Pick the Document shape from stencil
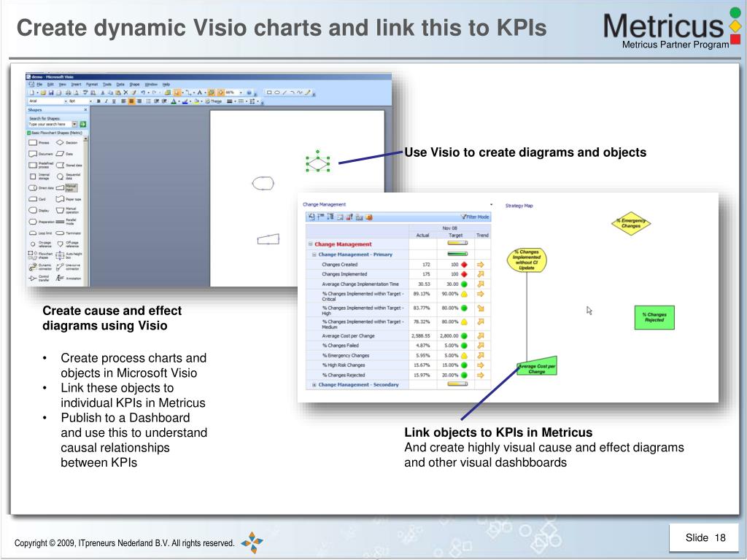 click(41, 154)
